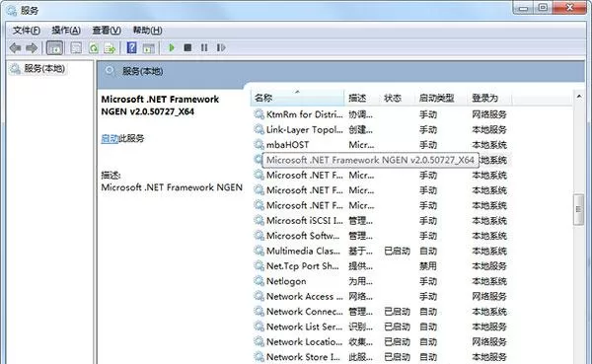The height and width of the screenshot is (364, 592).
Task: Open the 查看(V) menu
Action: pyautogui.click(x=107, y=31)
